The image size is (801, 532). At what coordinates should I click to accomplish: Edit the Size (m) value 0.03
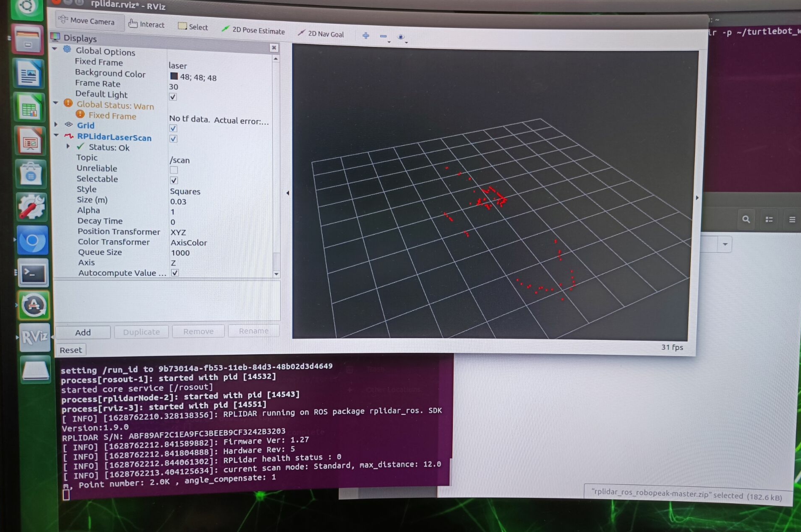pyautogui.click(x=178, y=201)
